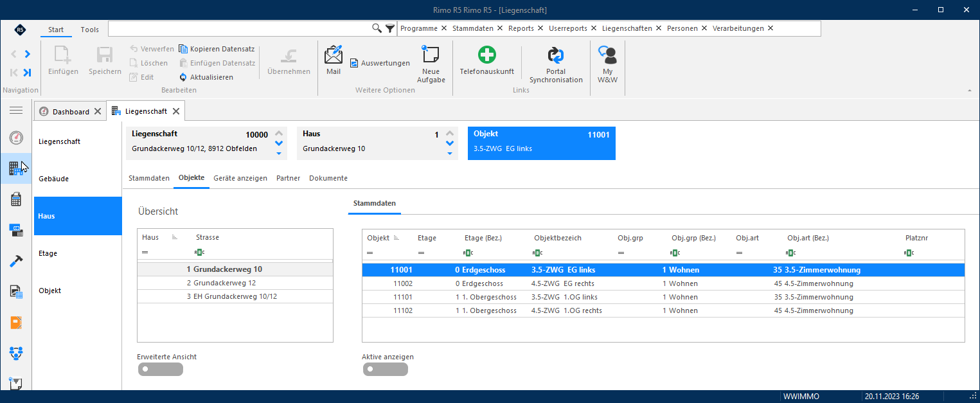Open the people group sidebar icon
The height and width of the screenshot is (403, 980).
click(16, 353)
